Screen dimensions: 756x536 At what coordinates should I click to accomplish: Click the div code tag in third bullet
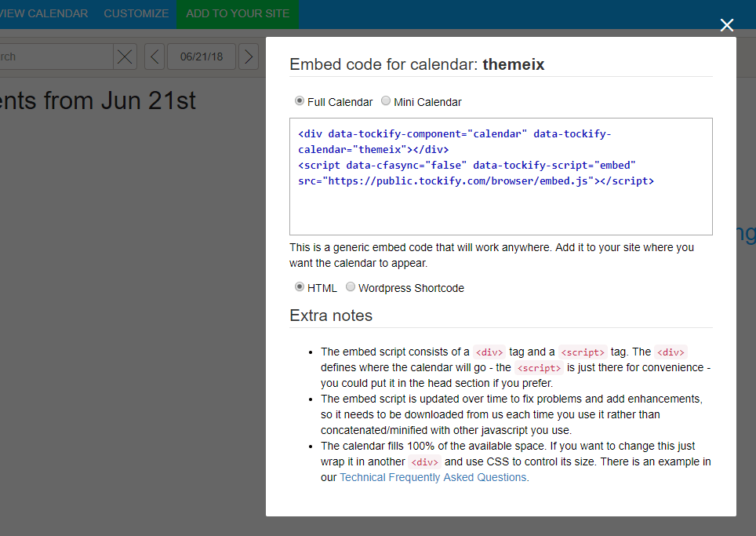[425, 462]
